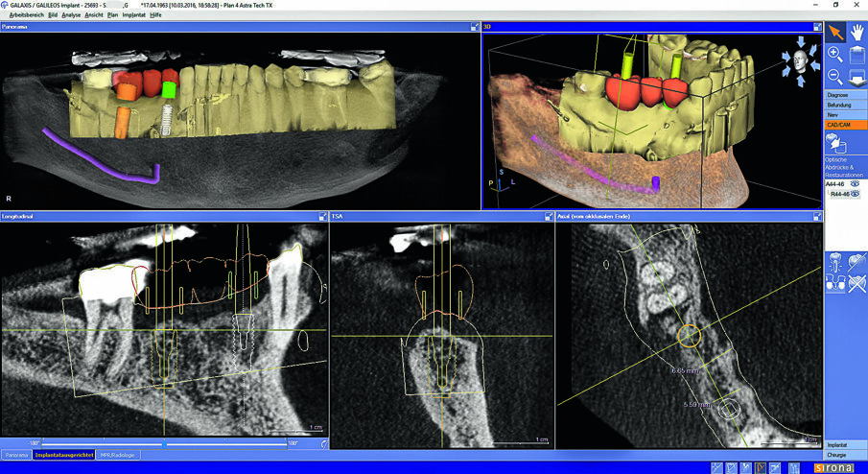The height and width of the screenshot is (474, 868).
Task: Open the Arbeitsbereich menu
Action: tap(27, 15)
